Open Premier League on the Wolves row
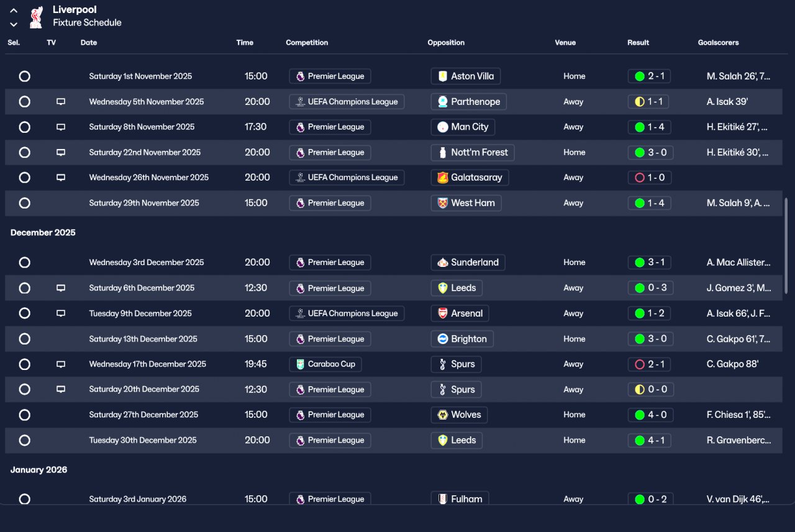 (330, 415)
